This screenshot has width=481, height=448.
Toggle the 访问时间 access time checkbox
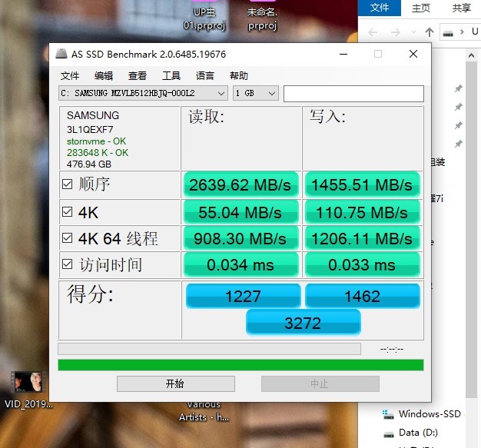click(67, 264)
